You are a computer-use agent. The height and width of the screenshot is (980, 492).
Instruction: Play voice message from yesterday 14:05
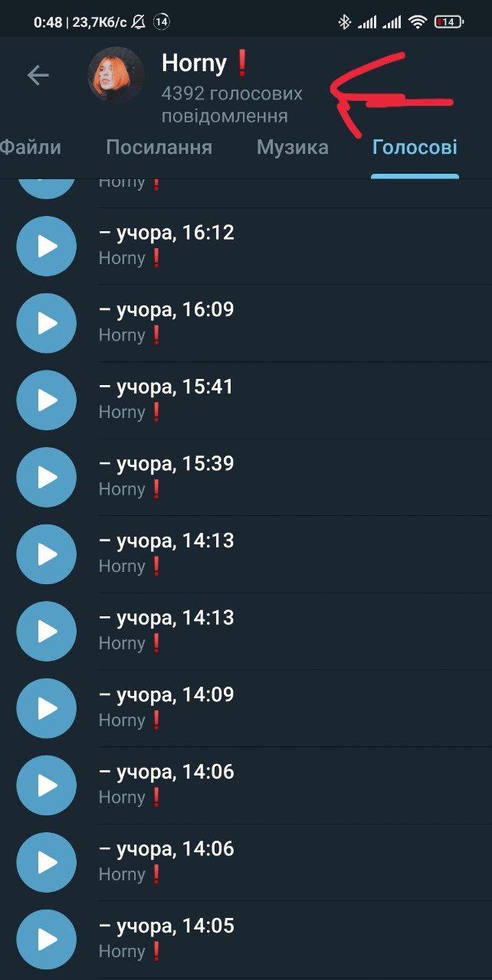tap(47, 939)
